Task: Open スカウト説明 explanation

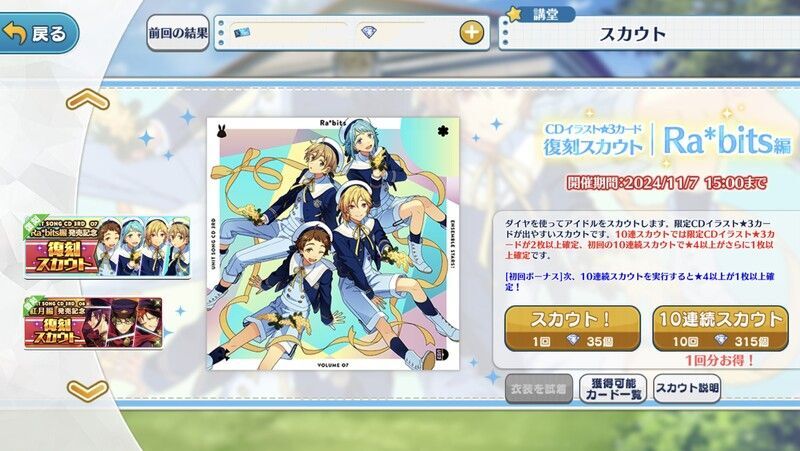Action: 687,389
